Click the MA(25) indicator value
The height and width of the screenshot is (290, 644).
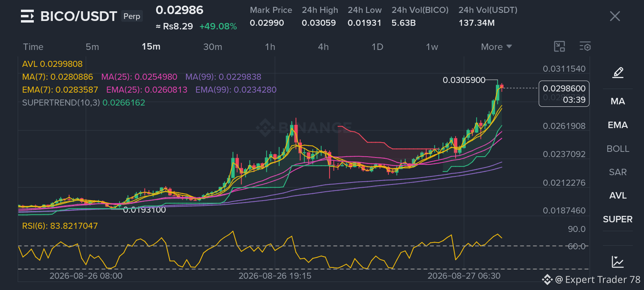pos(139,77)
